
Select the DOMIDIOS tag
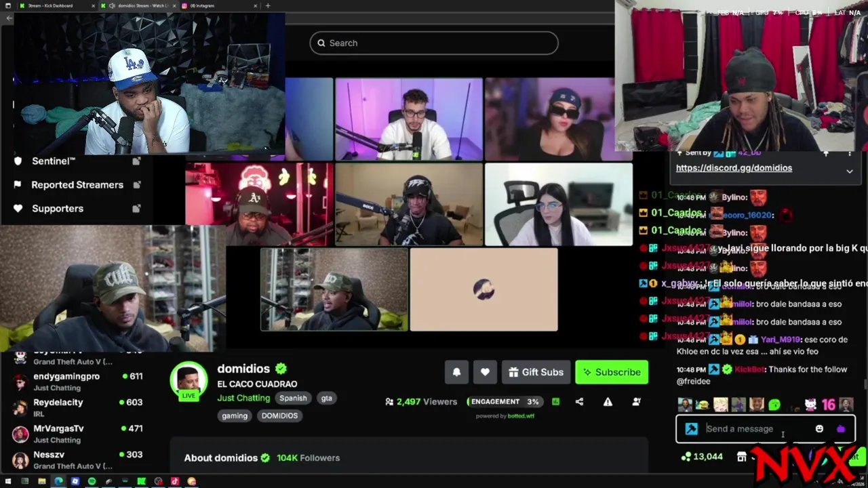click(x=279, y=415)
